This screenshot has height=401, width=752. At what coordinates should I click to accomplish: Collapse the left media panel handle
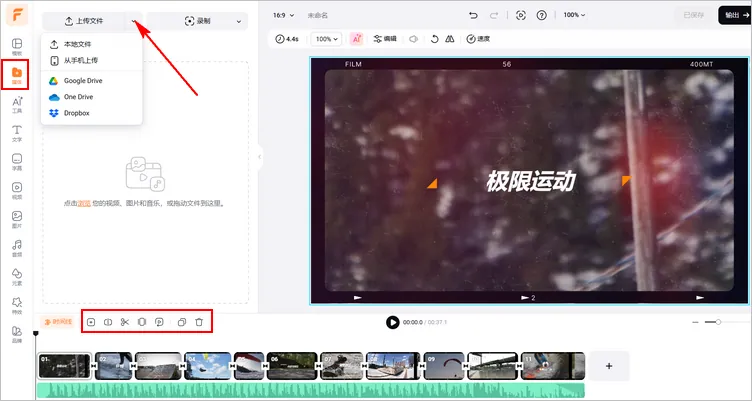[x=260, y=157]
